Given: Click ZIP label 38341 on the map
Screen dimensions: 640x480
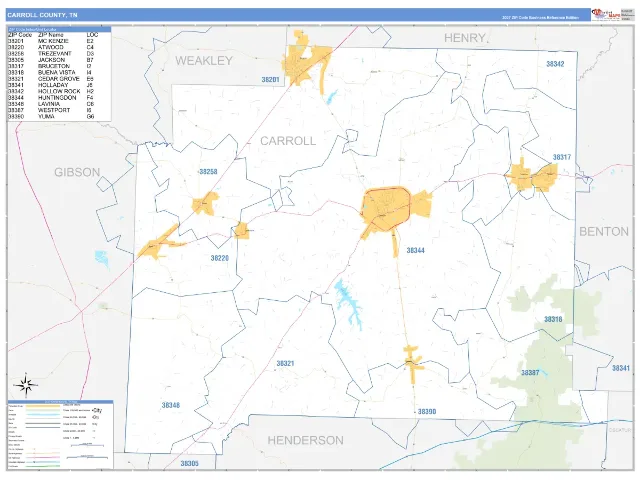Looking at the screenshot, I should pyautogui.click(x=621, y=368).
